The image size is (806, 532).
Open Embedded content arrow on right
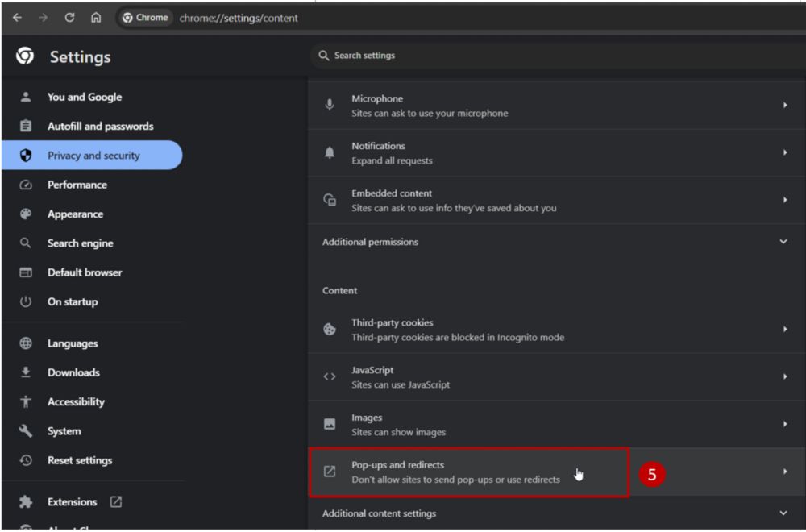(784, 200)
